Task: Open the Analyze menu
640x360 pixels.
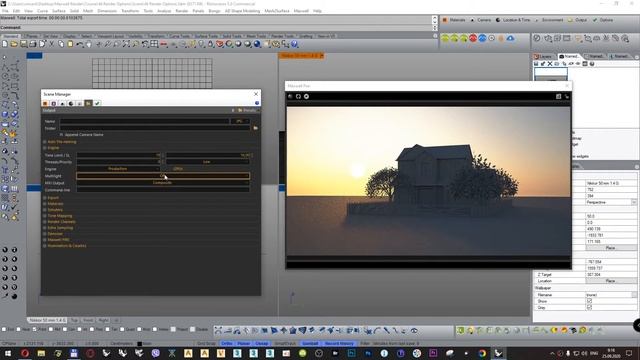Action: [x=164, y=11]
